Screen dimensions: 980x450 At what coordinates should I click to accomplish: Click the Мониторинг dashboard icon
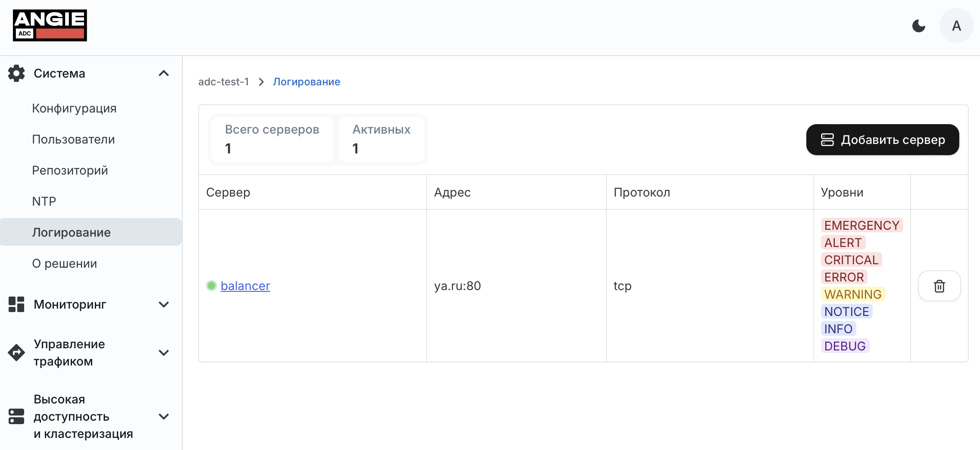[x=16, y=304]
